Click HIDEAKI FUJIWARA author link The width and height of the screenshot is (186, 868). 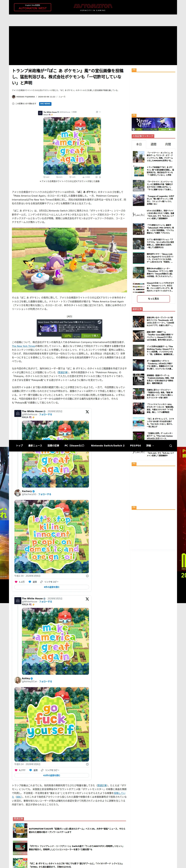pos(26,97)
